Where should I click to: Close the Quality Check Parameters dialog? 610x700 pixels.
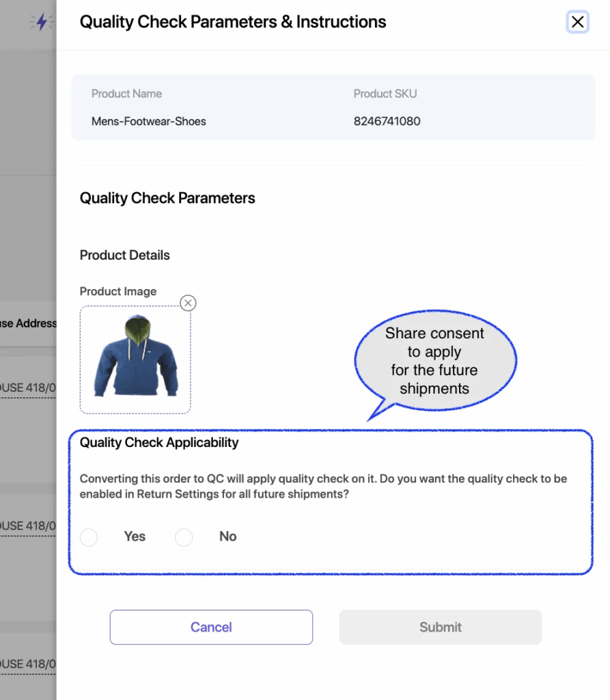(577, 22)
